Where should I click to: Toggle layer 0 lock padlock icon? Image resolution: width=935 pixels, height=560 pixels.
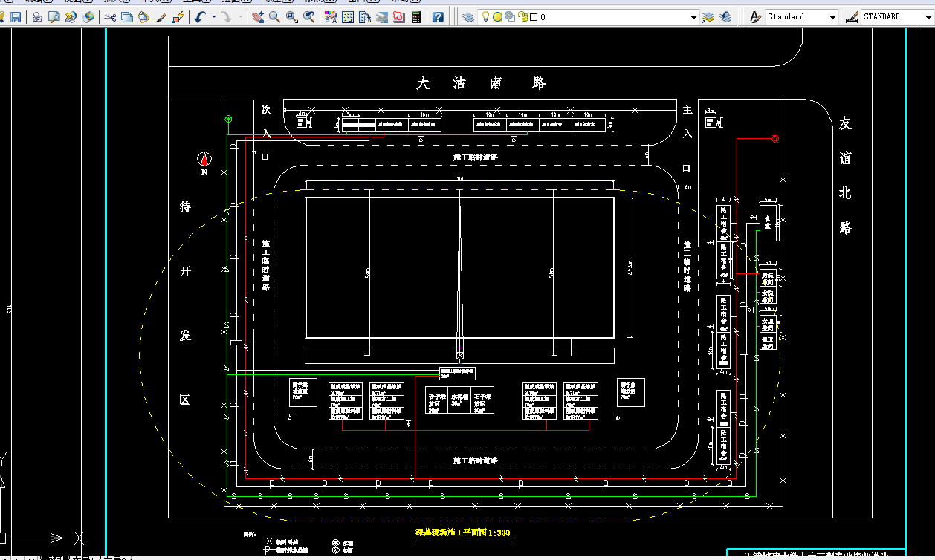[522, 17]
